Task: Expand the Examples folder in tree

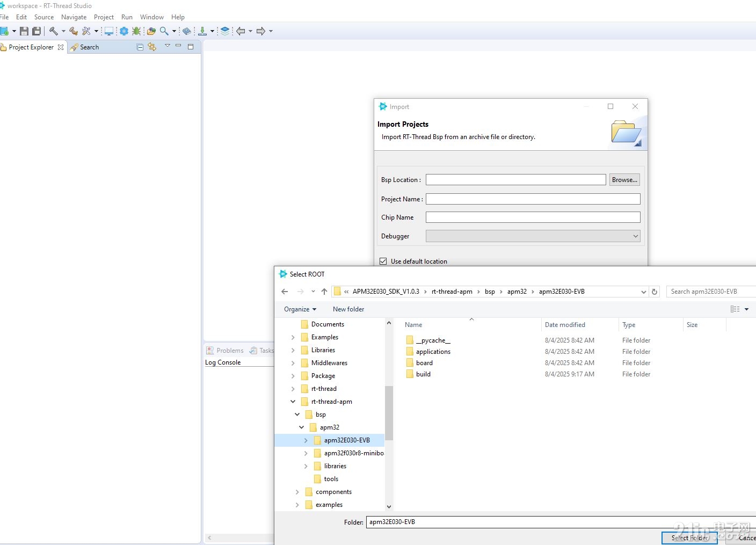Action: coord(293,337)
